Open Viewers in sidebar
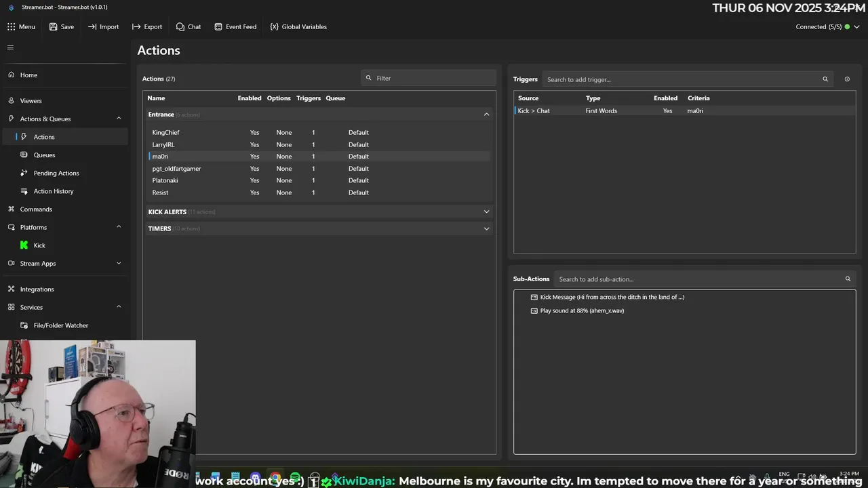The width and height of the screenshot is (868, 488). tap(31, 101)
